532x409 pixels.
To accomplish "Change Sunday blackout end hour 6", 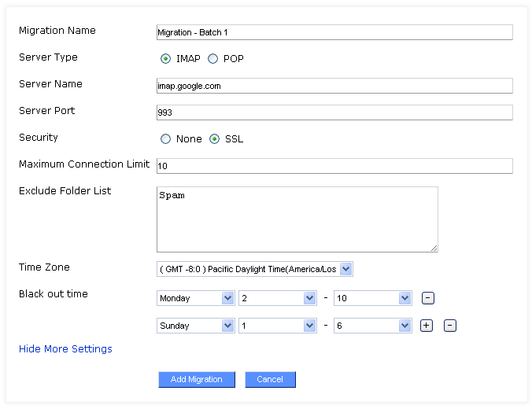I will (x=372, y=326).
